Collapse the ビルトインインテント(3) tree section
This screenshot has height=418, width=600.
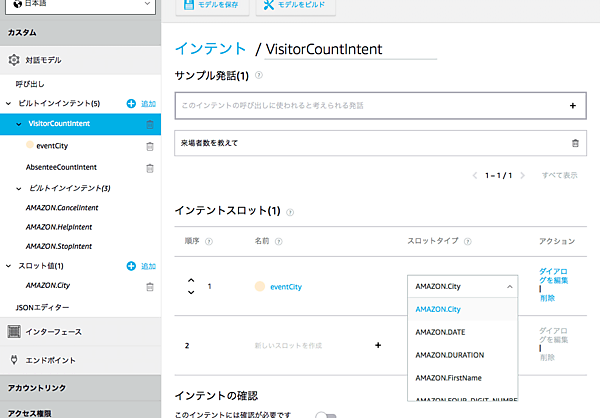[20, 188]
